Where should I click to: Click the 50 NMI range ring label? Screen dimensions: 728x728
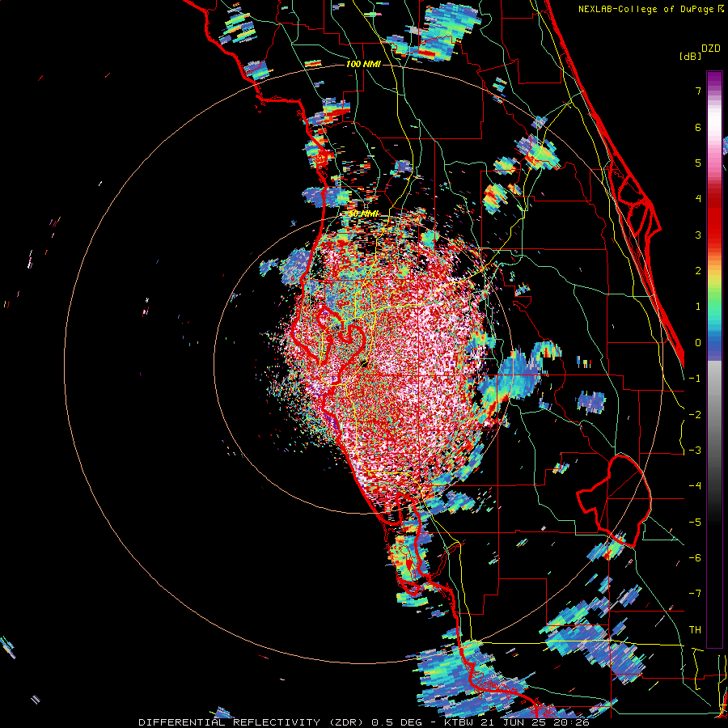click(363, 214)
